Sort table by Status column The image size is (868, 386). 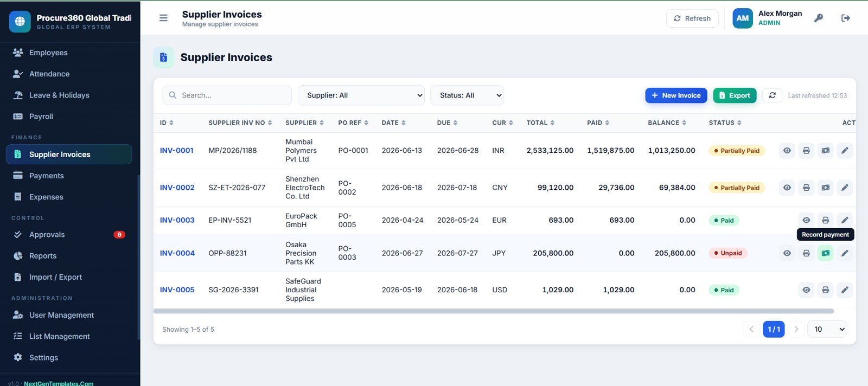pyautogui.click(x=725, y=123)
